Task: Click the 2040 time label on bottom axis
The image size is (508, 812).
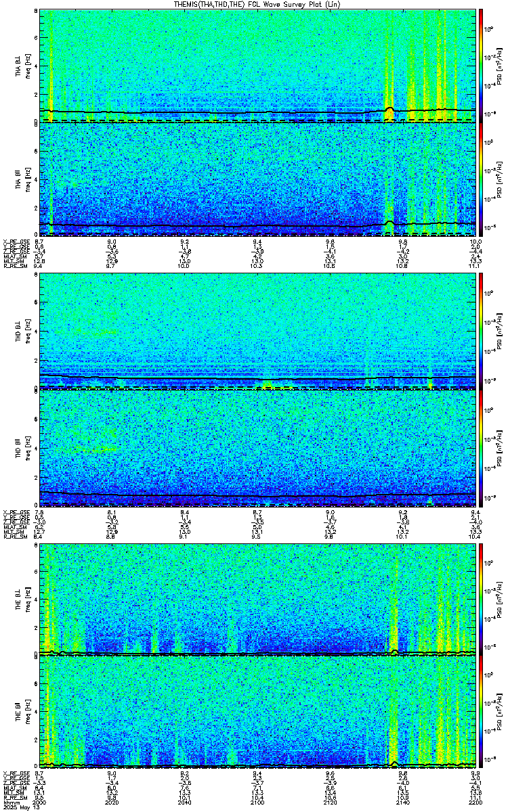Action: click(185, 802)
